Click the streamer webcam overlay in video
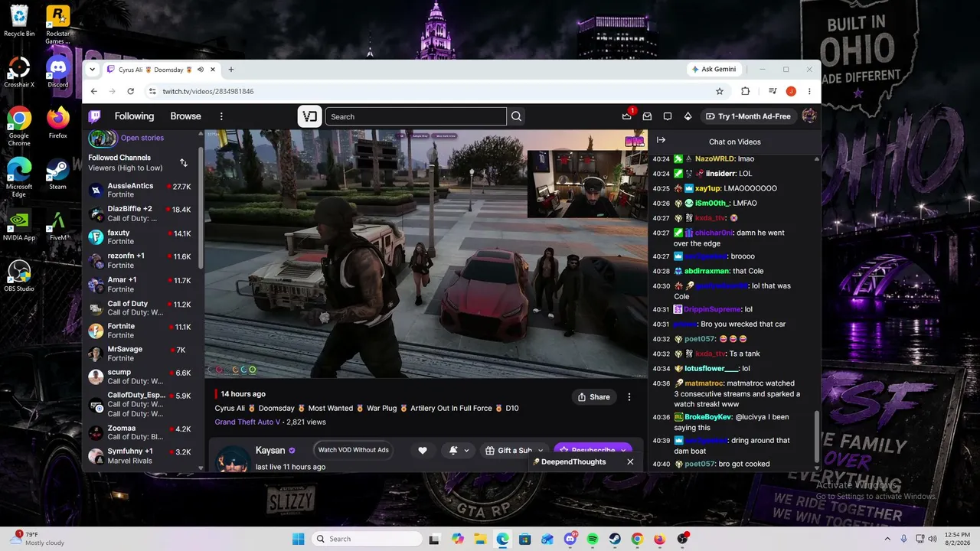This screenshot has width=980, height=551. (587, 184)
